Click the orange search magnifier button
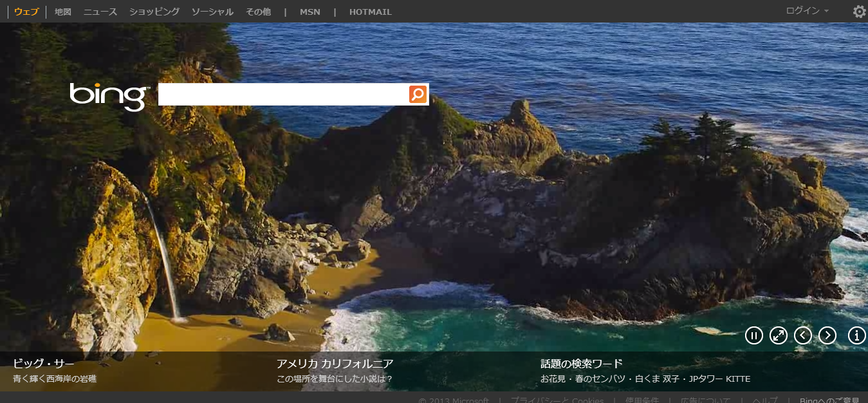The width and height of the screenshot is (868, 403). (418, 95)
